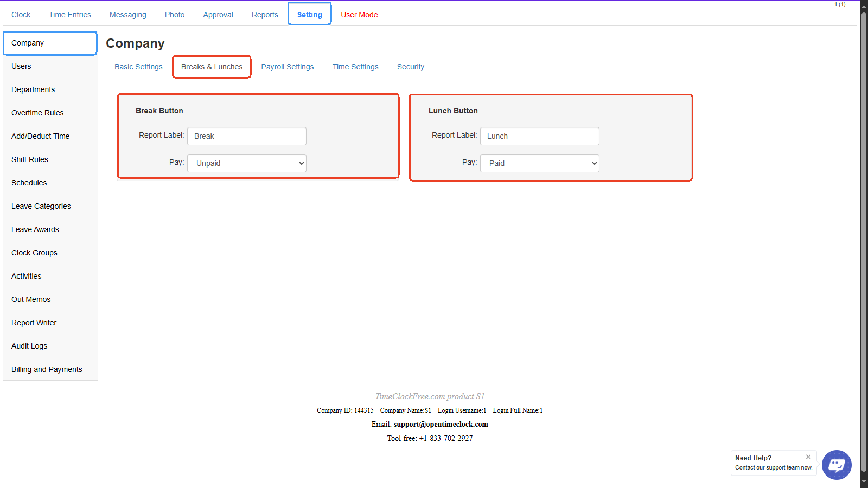Image resolution: width=868 pixels, height=488 pixels.
Task: Go to Audit Logs in sidebar
Action: [29, 346]
